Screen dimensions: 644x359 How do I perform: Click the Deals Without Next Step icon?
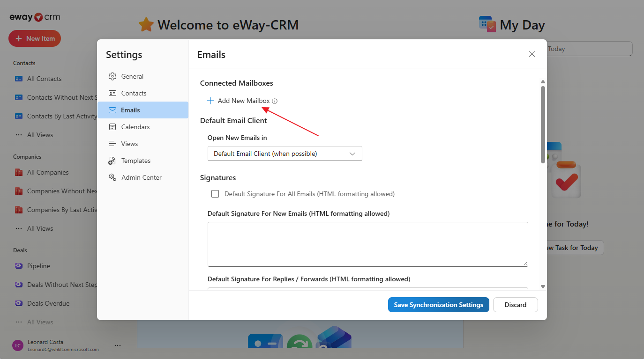(x=19, y=285)
